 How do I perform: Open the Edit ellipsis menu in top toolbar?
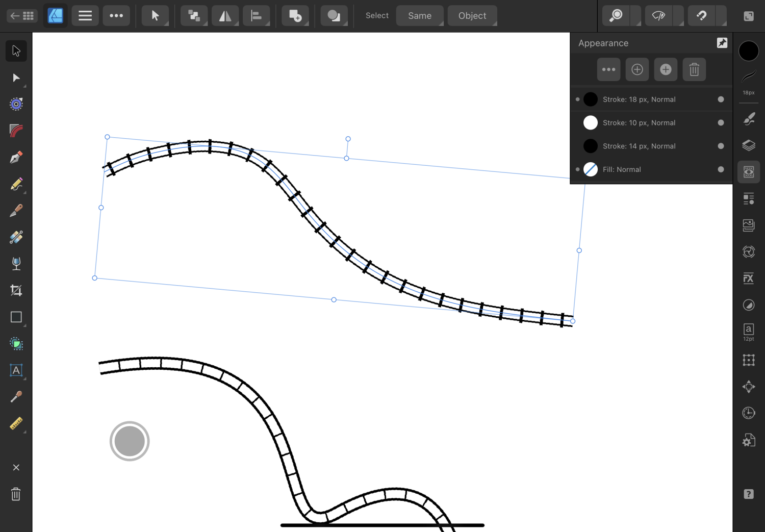point(116,15)
